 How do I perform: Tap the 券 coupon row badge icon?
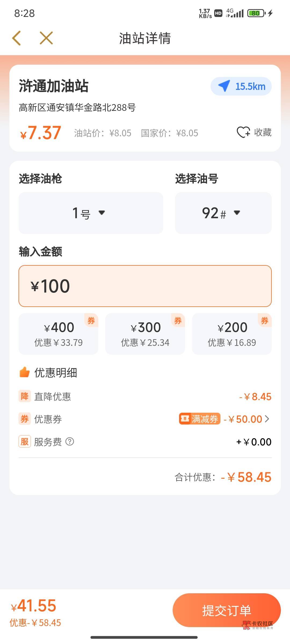[x=24, y=419]
